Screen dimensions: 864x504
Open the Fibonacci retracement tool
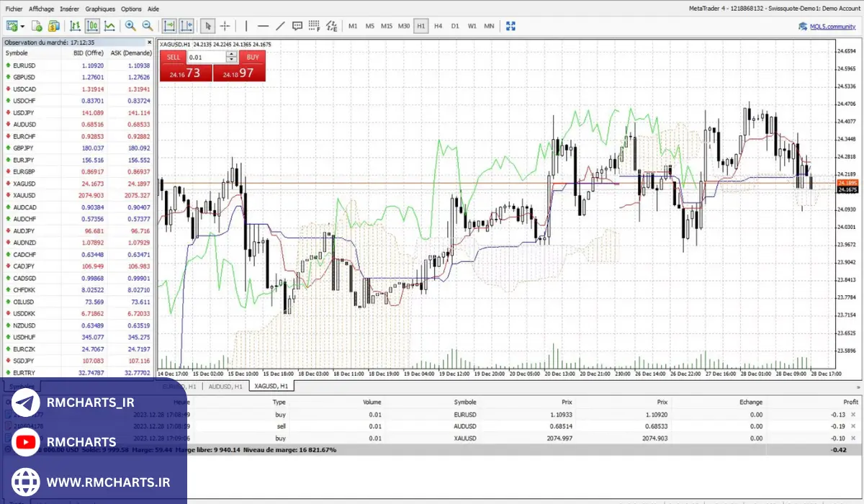point(315,26)
